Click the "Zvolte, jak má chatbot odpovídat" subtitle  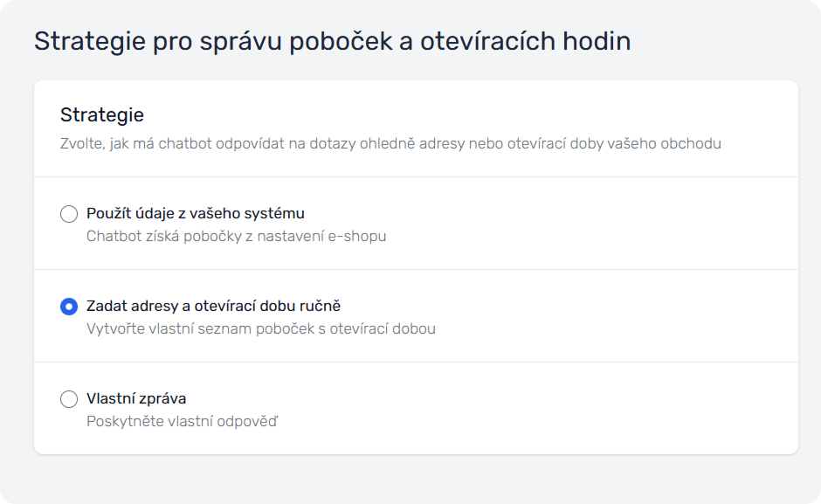point(390,143)
